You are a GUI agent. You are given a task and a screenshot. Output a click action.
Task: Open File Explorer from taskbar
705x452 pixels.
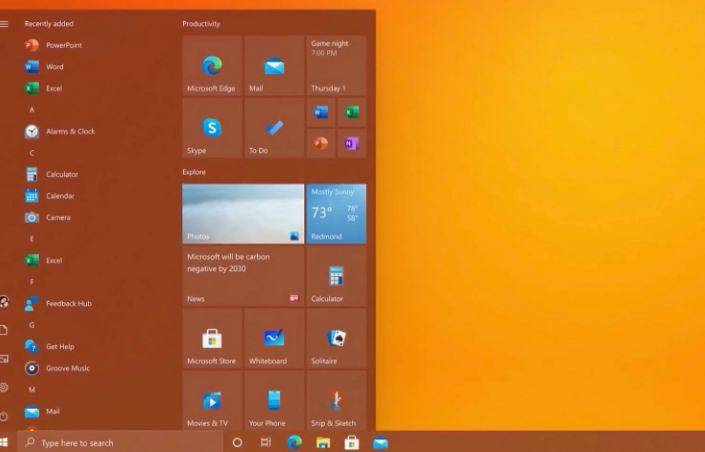tap(323, 443)
